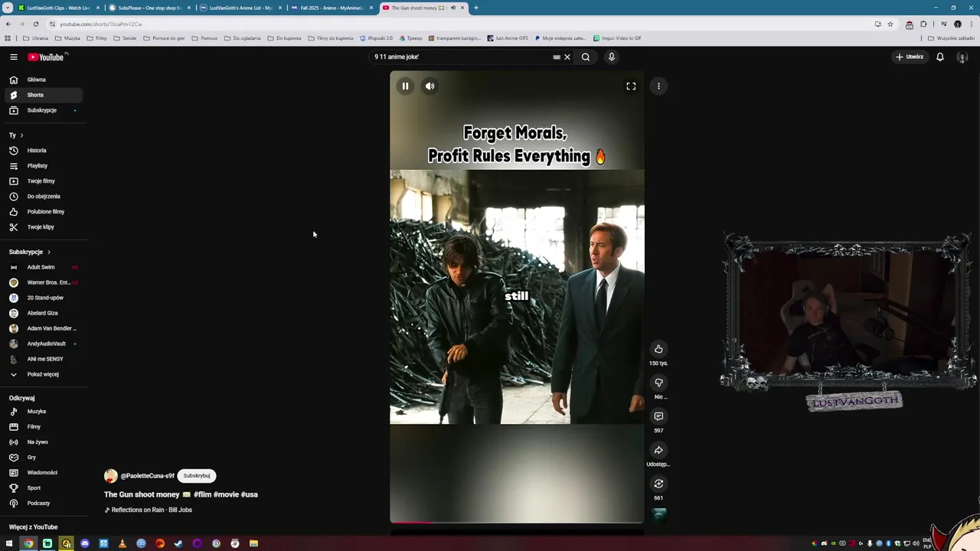Screen dimensions: 980x551
Task: Seek on the red Short progress bar
Action: click(x=517, y=522)
